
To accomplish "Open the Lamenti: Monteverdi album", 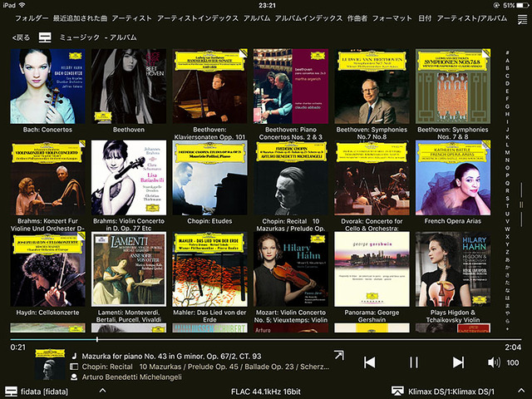I will click(129, 269).
